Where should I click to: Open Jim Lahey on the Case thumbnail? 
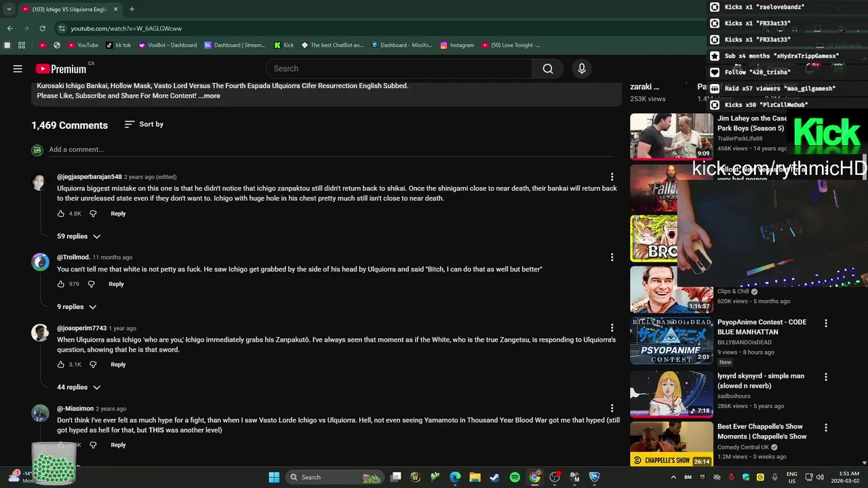671,136
